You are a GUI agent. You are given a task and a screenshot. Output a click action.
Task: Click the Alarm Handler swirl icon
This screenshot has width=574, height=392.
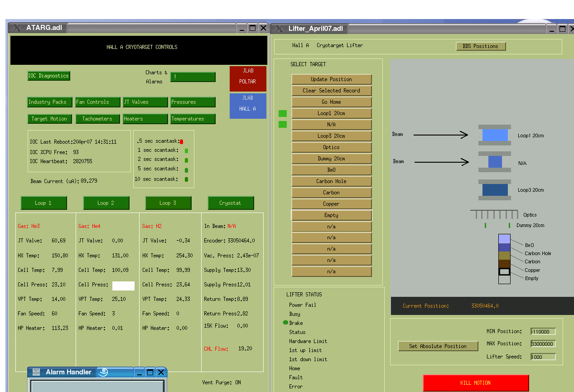103,372
